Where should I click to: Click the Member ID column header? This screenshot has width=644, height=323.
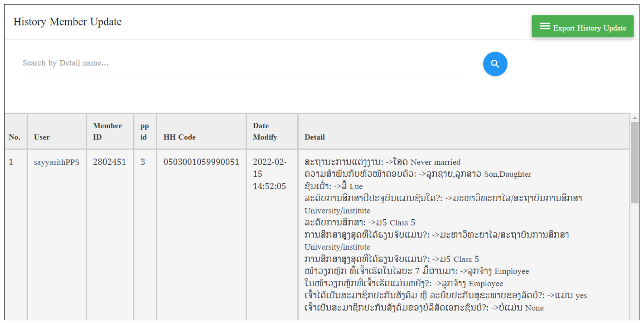point(107,131)
